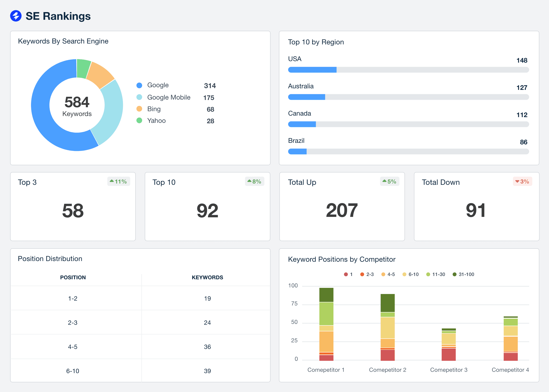
Task: Click the Comepetitor 2 axis label
Action: (x=388, y=370)
